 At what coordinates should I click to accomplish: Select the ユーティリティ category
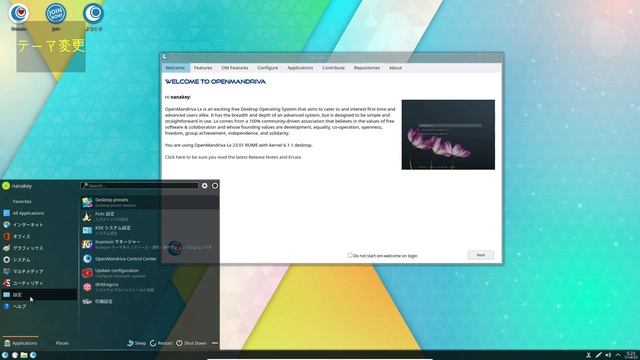(x=39, y=283)
